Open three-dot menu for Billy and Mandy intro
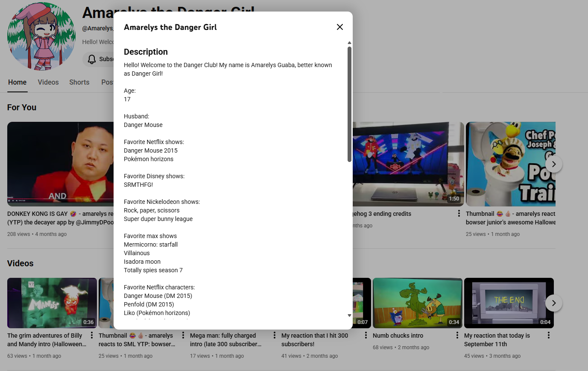The width and height of the screenshot is (588, 371). coord(92,335)
